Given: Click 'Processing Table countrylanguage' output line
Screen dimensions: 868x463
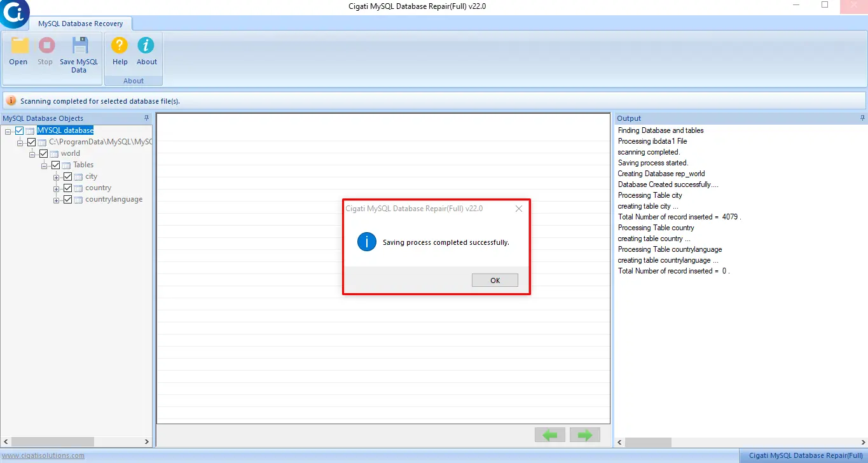Looking at the screenshot, I should click(x=670, y=249).
